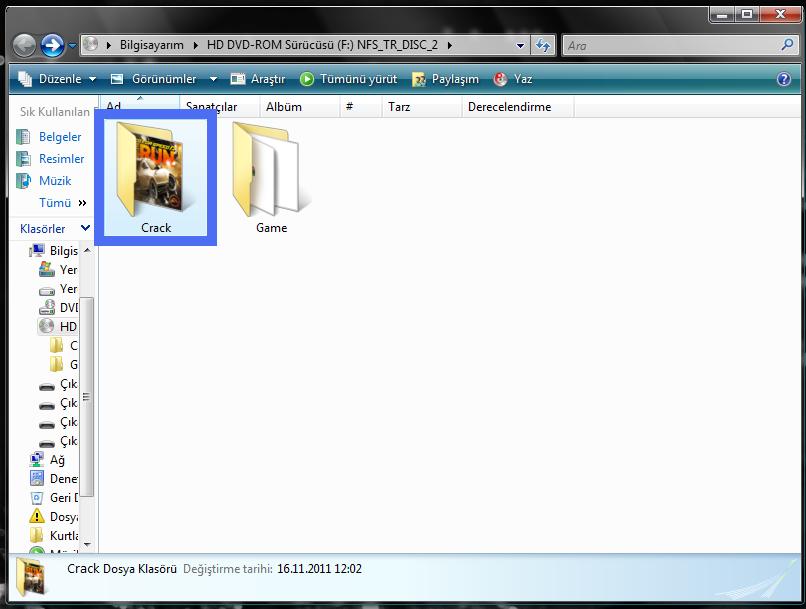Click the disc icon in address bar
Image resolution: width=806 pixels, height=609 pixels.
click(x=90, y=44)
